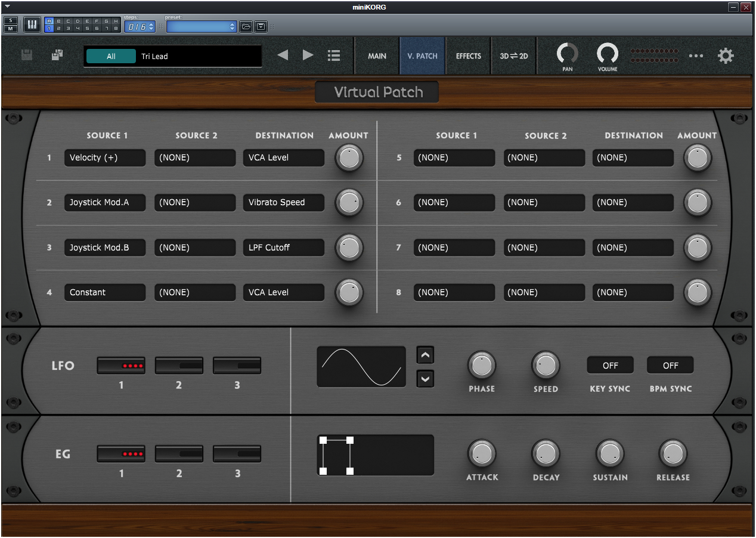Toggle the 3D⇌2D view tab

tap(514, 55)
